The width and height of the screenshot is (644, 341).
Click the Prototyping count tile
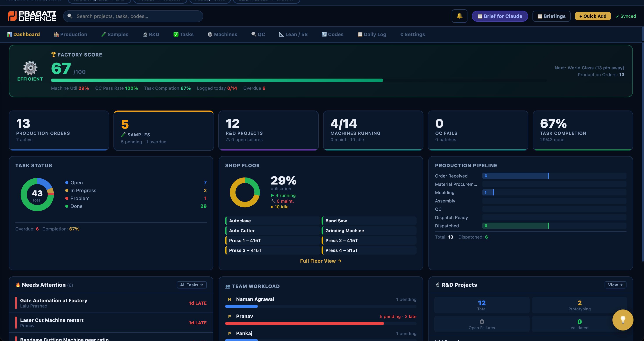579,305
